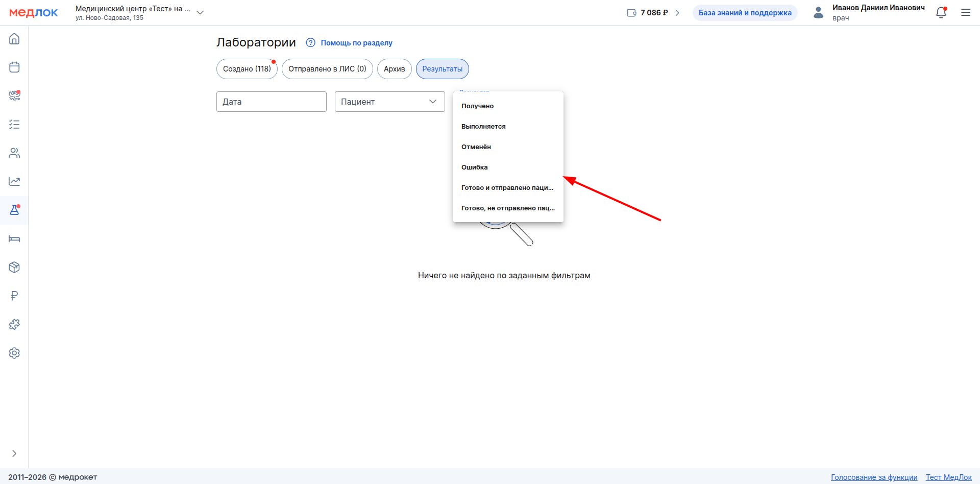
Task: Open the hamburger menu at top right
Action: coord(966,13)
